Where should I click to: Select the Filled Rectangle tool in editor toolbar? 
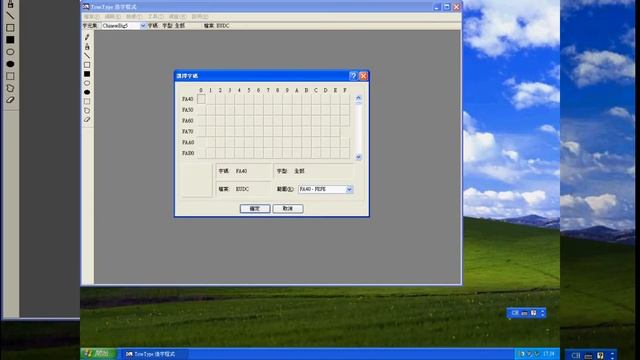point(87,74)
